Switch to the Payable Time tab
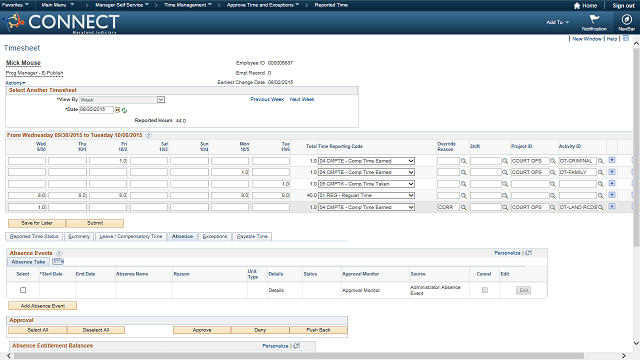The width and height of the screenshot is (640, 360). [x=252, y=236]
